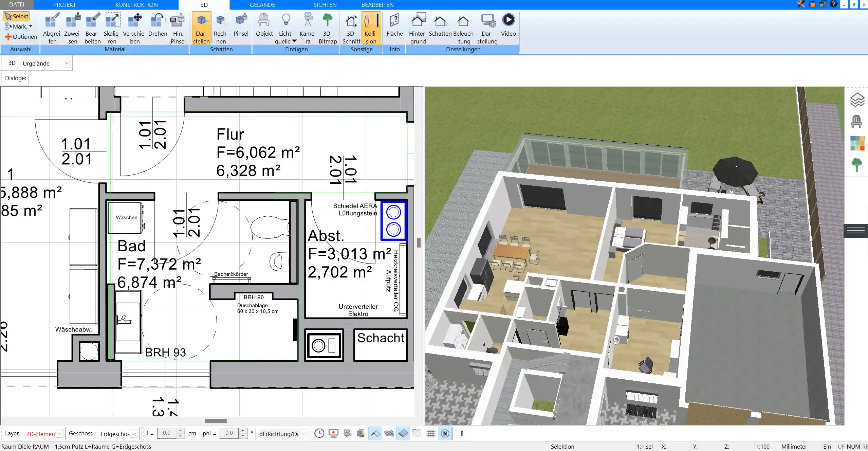
Task: Open the 3D-Schnitt tool
Action: tap(351, 28)
